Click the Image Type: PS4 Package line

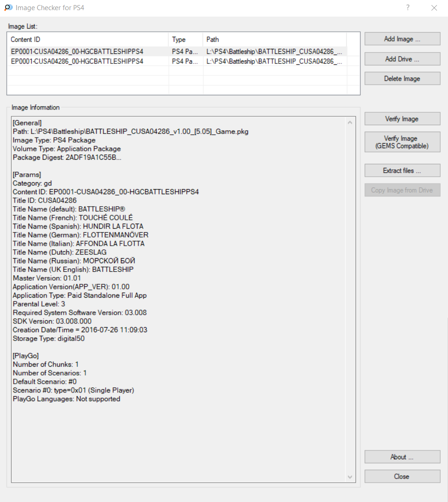pyautogui.click(x=54, y=140)
